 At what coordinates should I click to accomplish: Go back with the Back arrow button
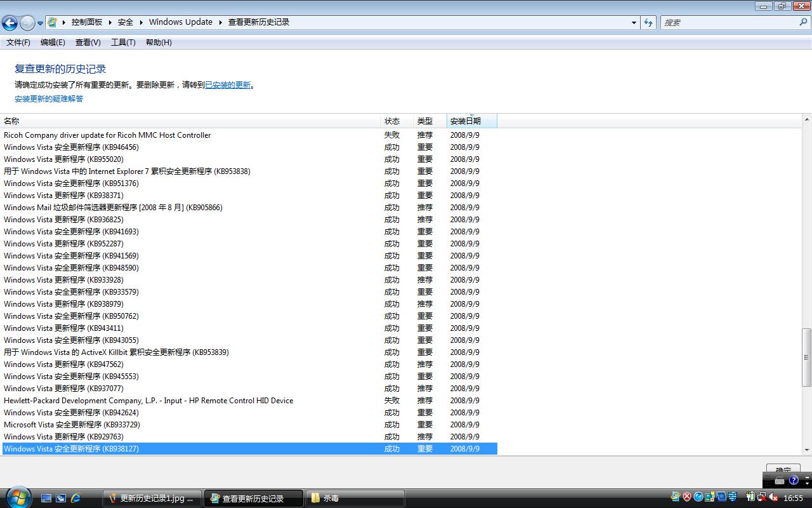[x=10, y=23]
